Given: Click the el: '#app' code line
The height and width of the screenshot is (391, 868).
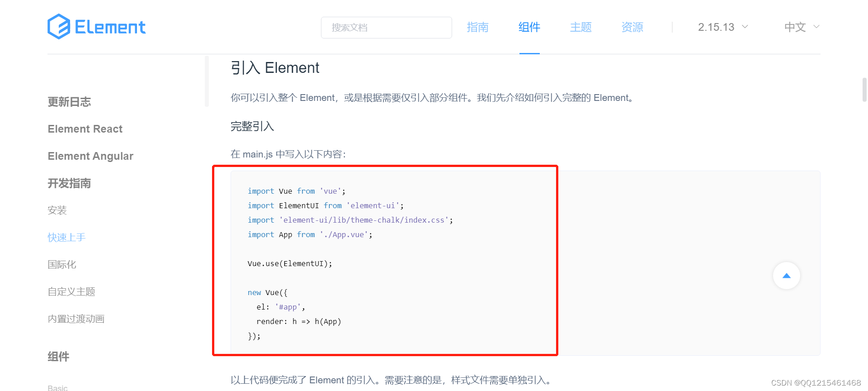Looking at the screenshot, I should point(281,307).
